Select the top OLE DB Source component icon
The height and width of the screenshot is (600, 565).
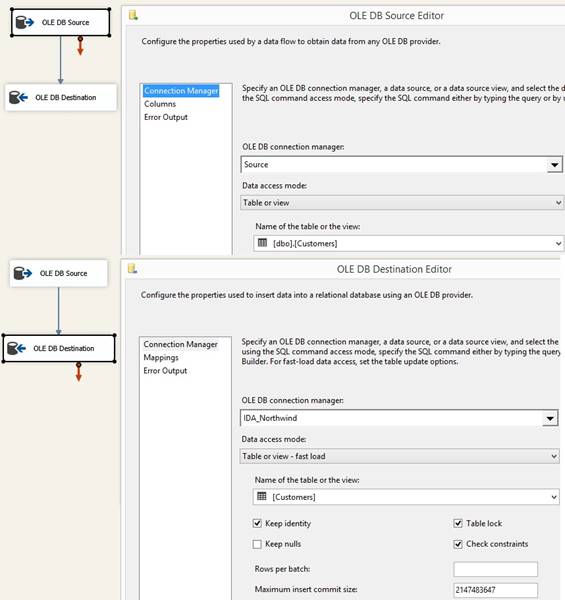pyautogui.click(x=24, y=22)
